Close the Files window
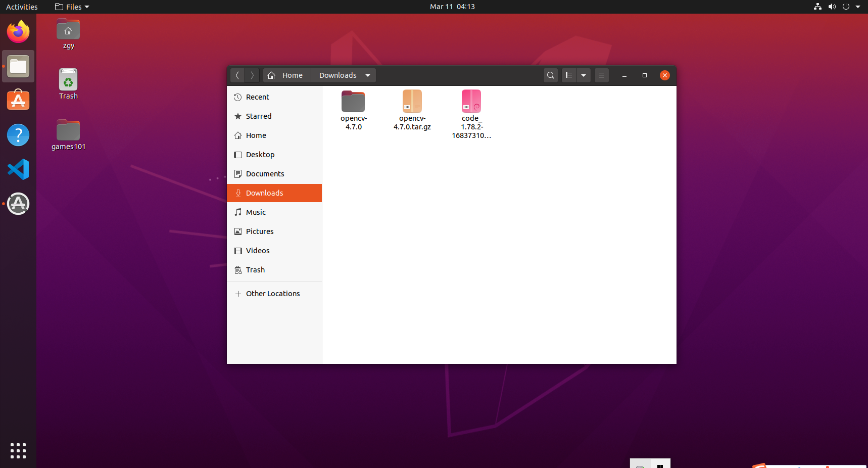Screen dimensions: 868x468 tap(665, 75)
